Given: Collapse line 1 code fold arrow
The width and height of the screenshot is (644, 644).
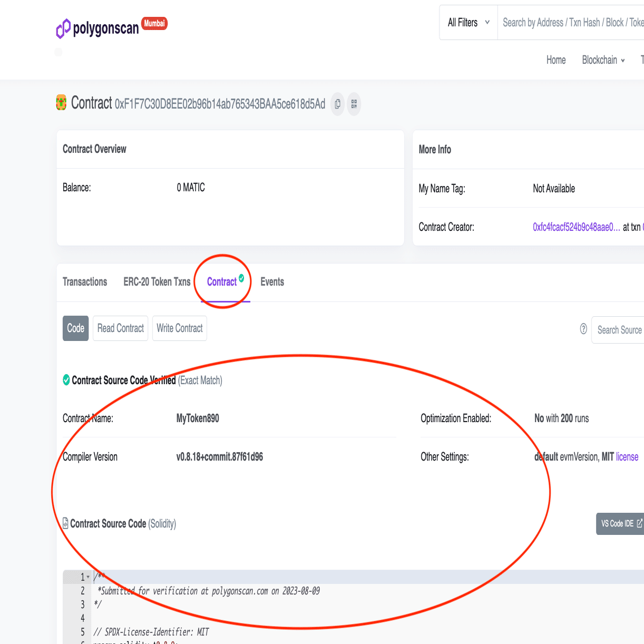Looking at the screenshot, I should point(88,577).
